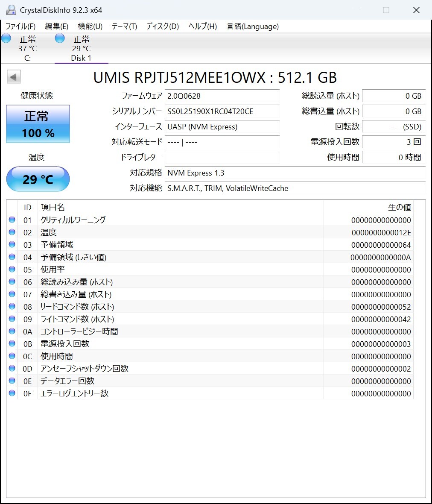Click the blue dot beside クリティカルワーニング attribute
This screenshot has width=432, height=504.
pos(12,220)
